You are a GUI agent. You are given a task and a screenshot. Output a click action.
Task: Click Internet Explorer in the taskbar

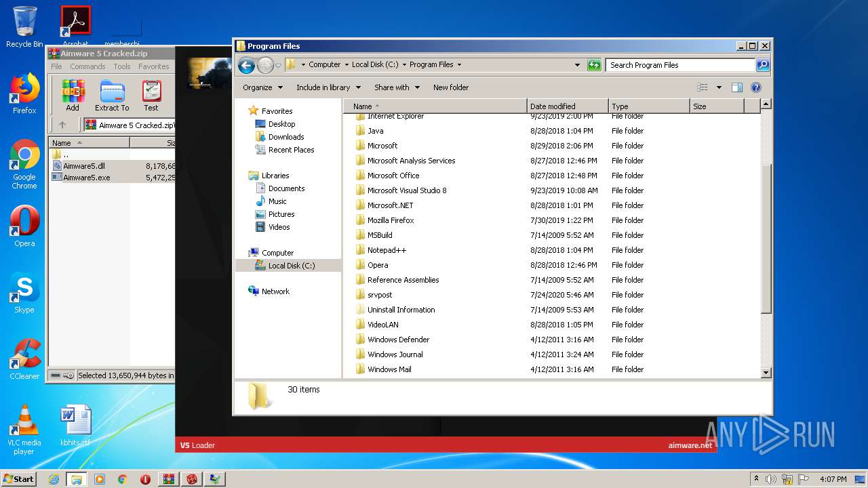pyautogui.click(x=54, y=479)
